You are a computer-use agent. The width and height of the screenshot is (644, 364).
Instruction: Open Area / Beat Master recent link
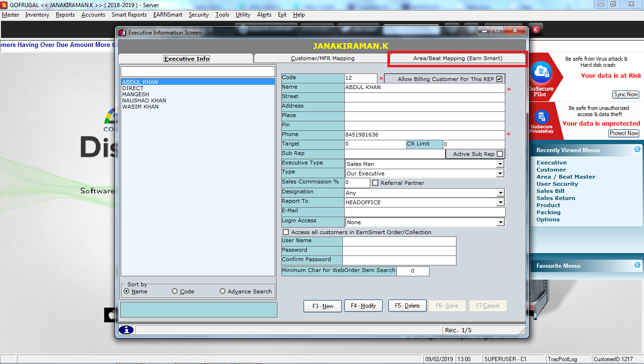[x=566, y=177]
